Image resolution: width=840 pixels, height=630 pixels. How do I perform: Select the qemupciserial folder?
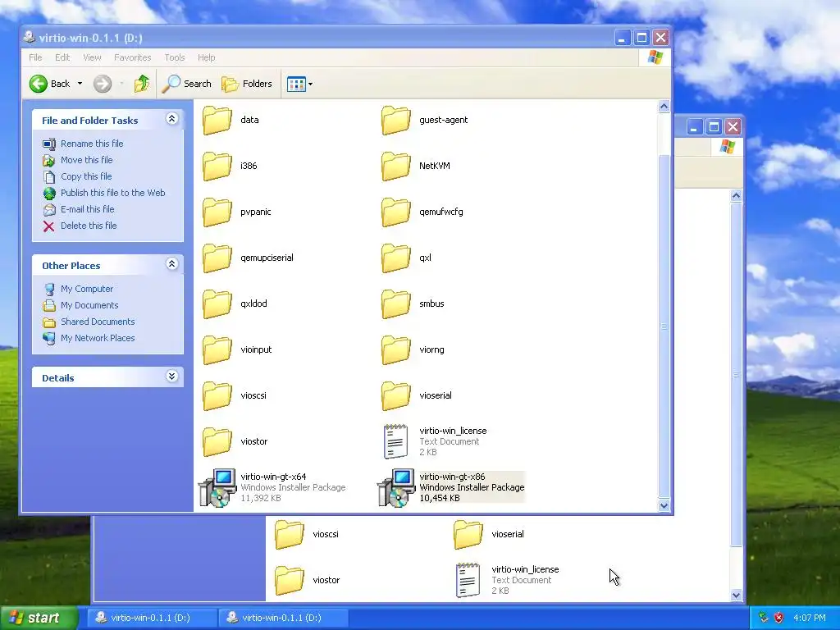248,258
